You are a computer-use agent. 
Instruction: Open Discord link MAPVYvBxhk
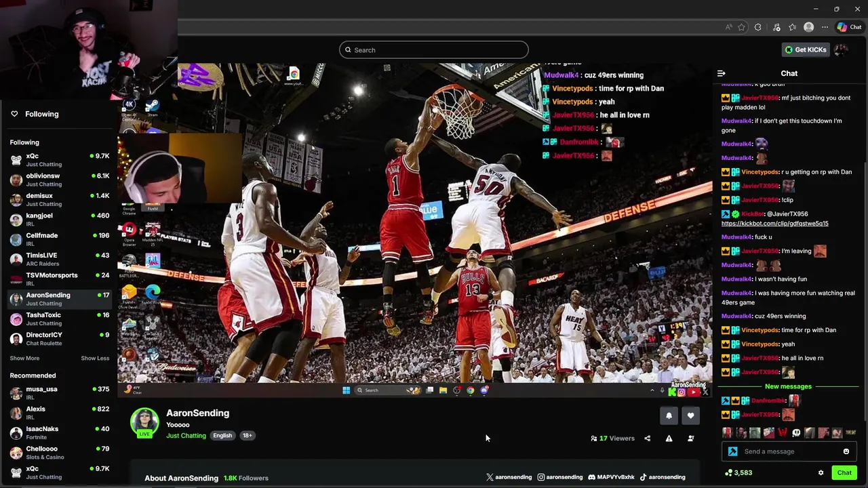pos(611,477)
